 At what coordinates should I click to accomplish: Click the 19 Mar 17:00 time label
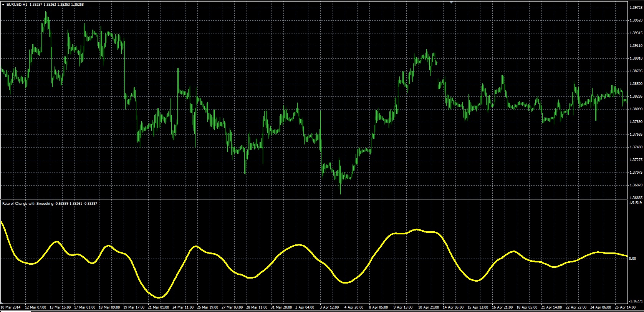coord(134,307)
